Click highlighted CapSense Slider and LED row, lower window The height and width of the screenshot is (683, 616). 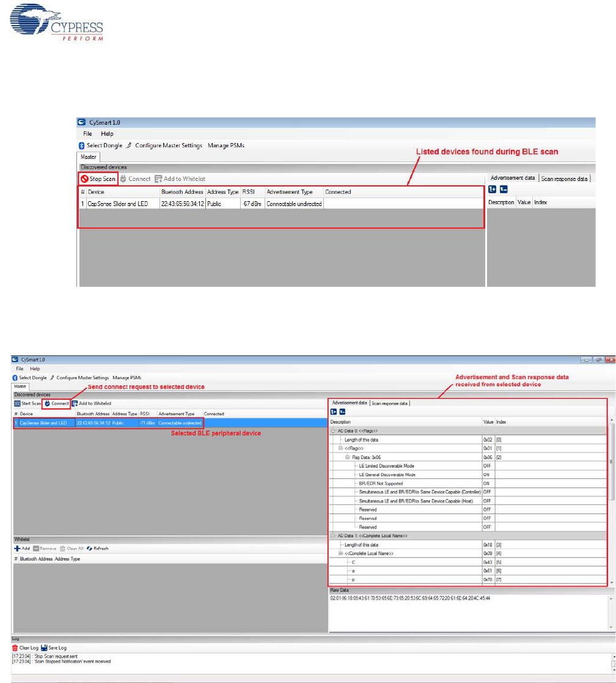(x=170, y=423)
